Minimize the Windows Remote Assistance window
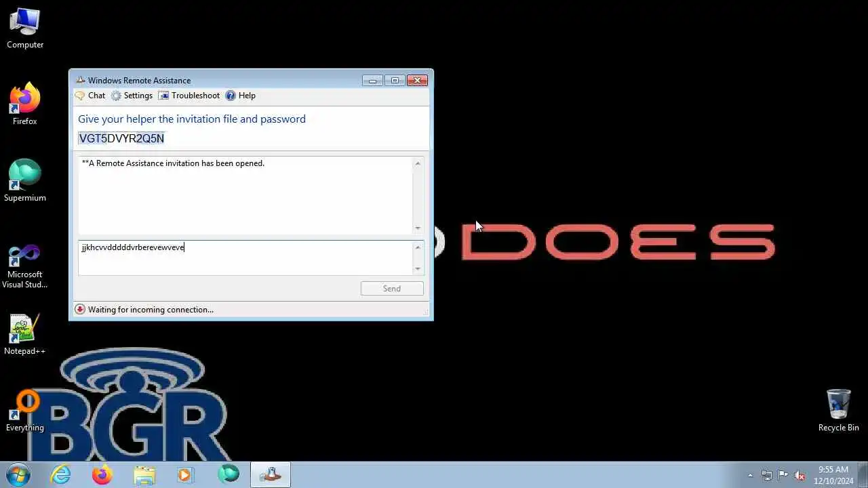Viewport: 868px width, 488px height. [372, 80]
